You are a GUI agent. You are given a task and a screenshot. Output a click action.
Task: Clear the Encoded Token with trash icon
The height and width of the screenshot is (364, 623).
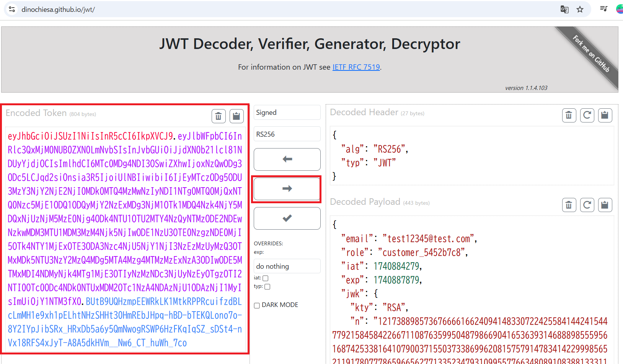click(218, 116)
